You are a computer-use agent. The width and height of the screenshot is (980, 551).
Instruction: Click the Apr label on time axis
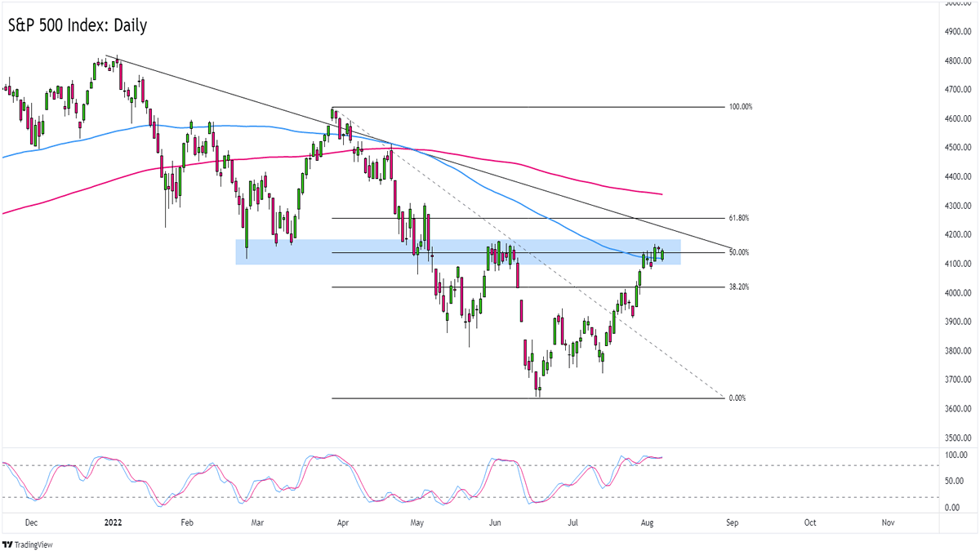[x=342, y=522]
